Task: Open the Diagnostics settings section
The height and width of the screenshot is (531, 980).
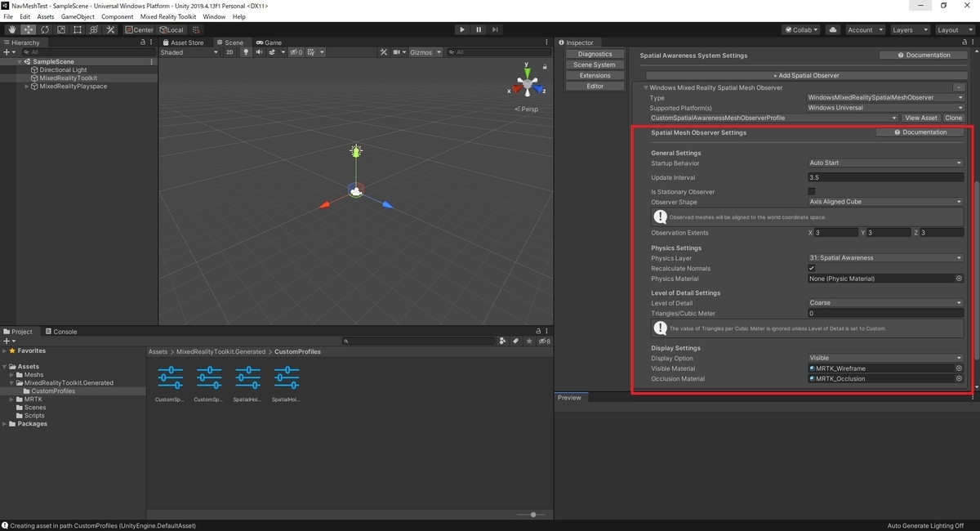Action: click(x=595, y=54)
